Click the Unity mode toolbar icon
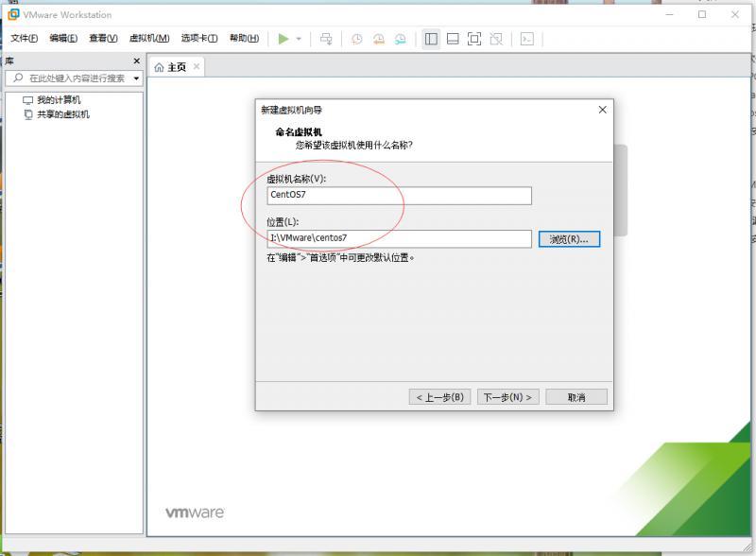This screenshot has width=756, height=556. pos(496,39)
